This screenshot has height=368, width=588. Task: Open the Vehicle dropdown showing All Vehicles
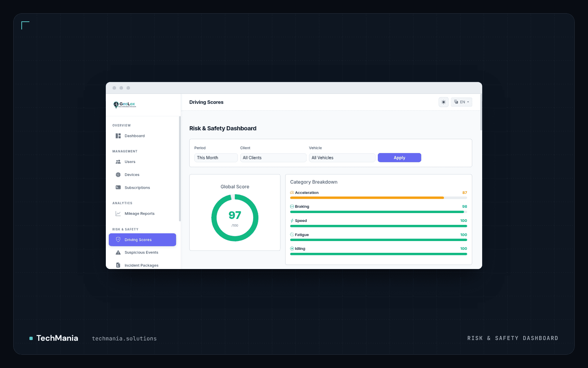point(342,158)
